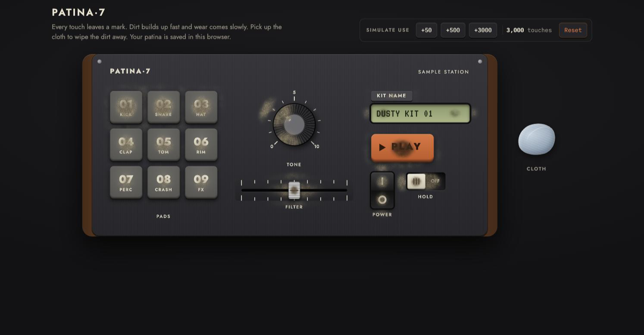This screenshot has width=644, height=335.
Task: Click the FILTER slider handle
Action: coord(294,190)
